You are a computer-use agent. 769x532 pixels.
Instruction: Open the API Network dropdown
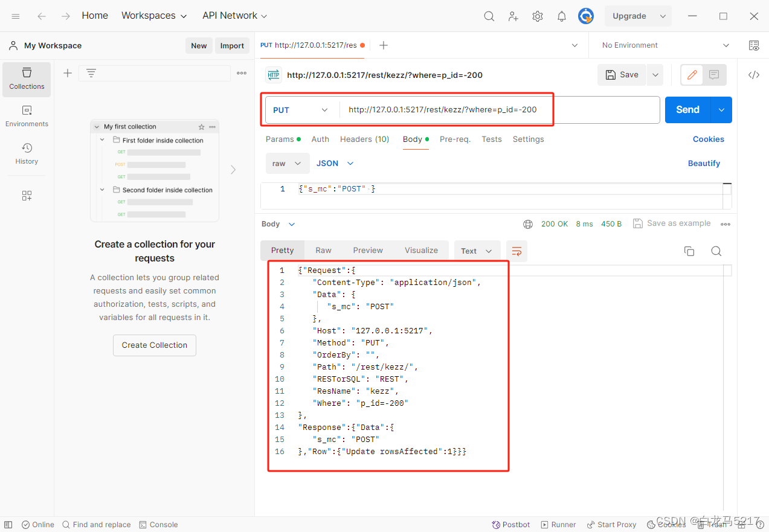click(x=235, y=16)
